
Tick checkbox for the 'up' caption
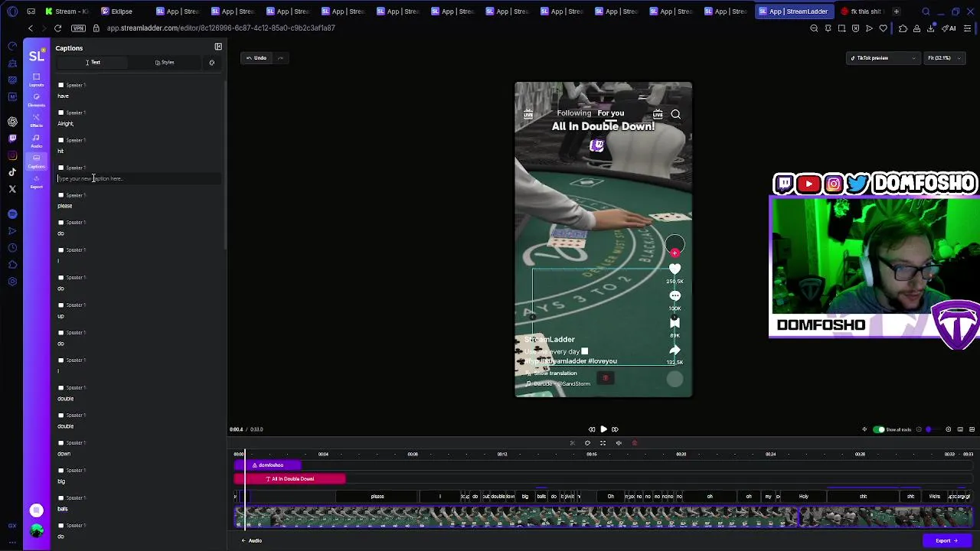[61, 305]
